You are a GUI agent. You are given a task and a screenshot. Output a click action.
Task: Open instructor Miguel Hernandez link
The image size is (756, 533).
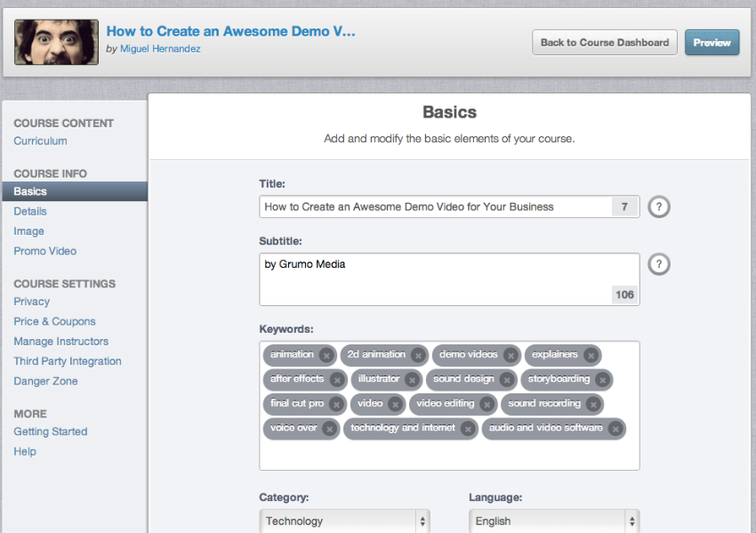(160, 49)
